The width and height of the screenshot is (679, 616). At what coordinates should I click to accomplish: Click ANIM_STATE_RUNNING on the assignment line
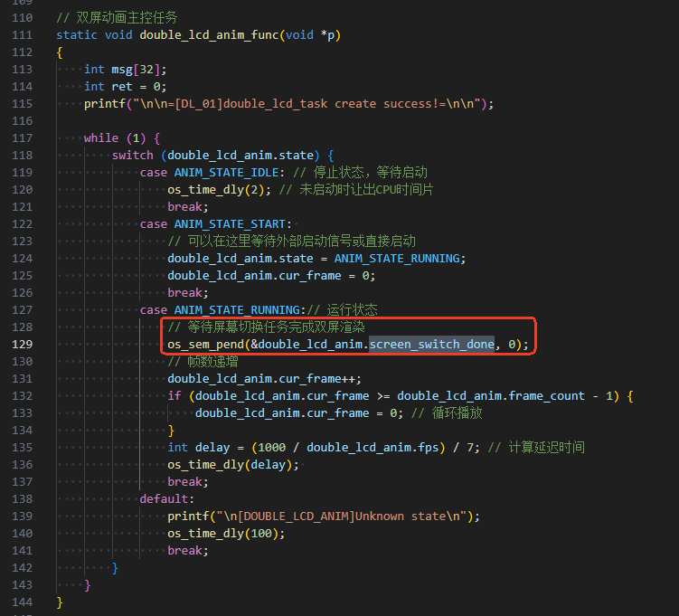397,259
